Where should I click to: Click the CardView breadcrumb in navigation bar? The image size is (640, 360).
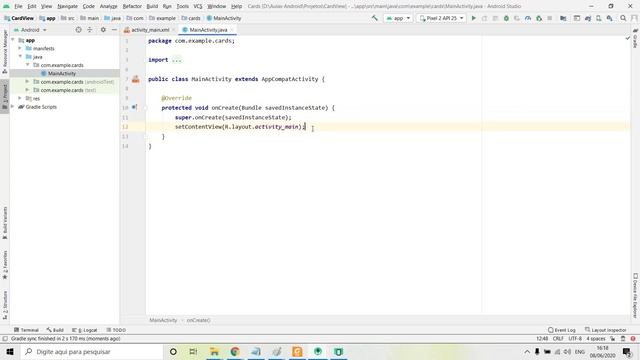[x=19, y=18]
